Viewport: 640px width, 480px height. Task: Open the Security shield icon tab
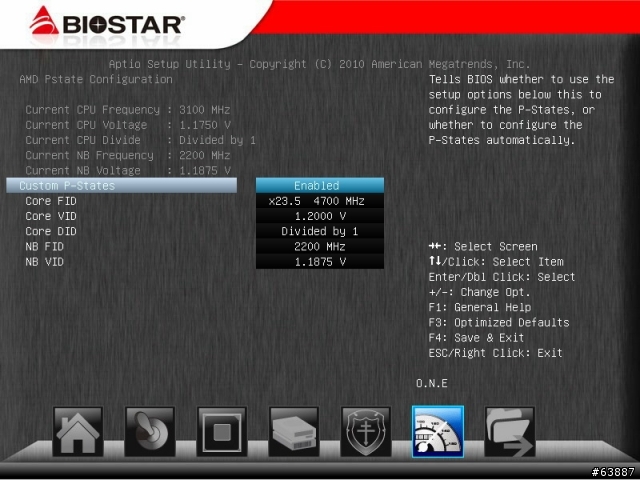[x=366, y=431]
